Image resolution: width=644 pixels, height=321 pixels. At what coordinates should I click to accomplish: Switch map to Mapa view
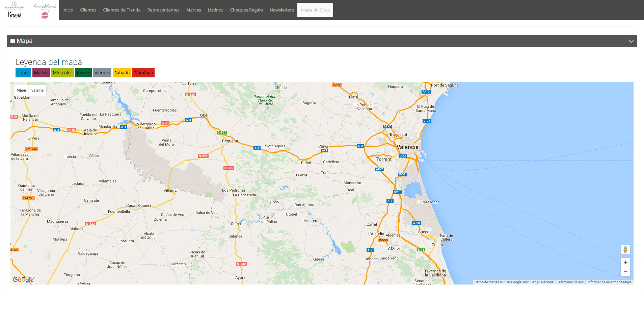pyautogui.click(x=21, y=90)
